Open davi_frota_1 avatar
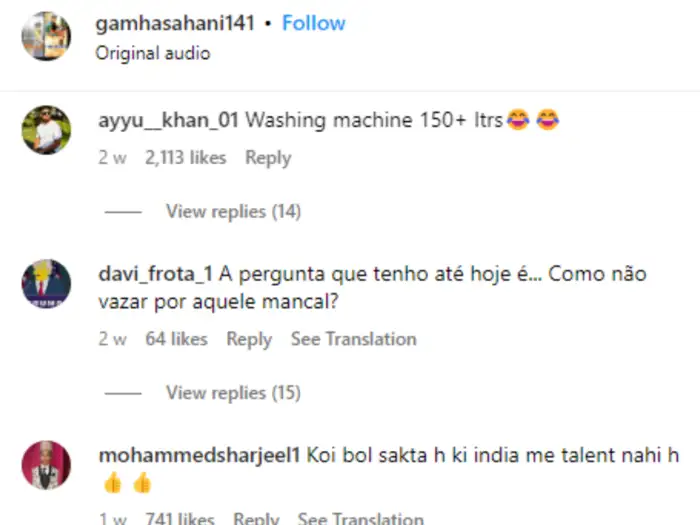 point(46,283)
